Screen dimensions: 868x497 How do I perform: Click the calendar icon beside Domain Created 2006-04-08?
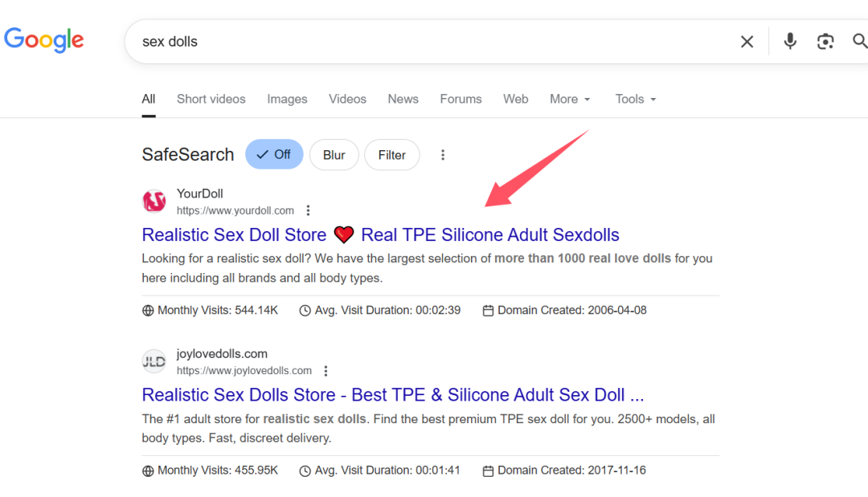(x=488, y=311)
